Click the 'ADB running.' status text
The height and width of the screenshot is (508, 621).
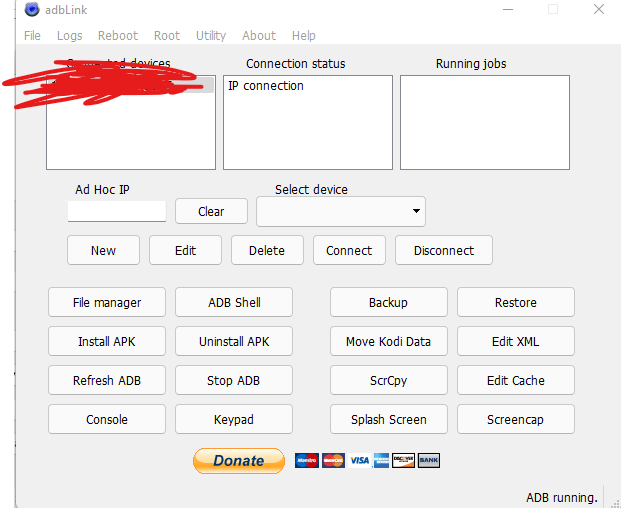pyautogui.click(x=562, y=498)
